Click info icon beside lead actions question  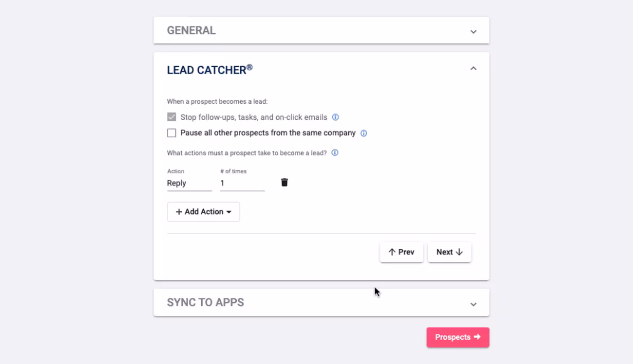(335, 153)
